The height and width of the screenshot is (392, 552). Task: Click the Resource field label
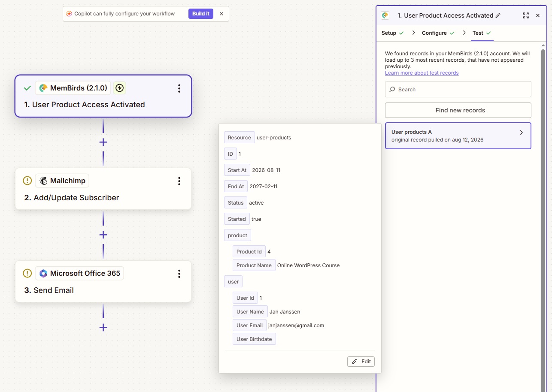[x=240, y=137]
